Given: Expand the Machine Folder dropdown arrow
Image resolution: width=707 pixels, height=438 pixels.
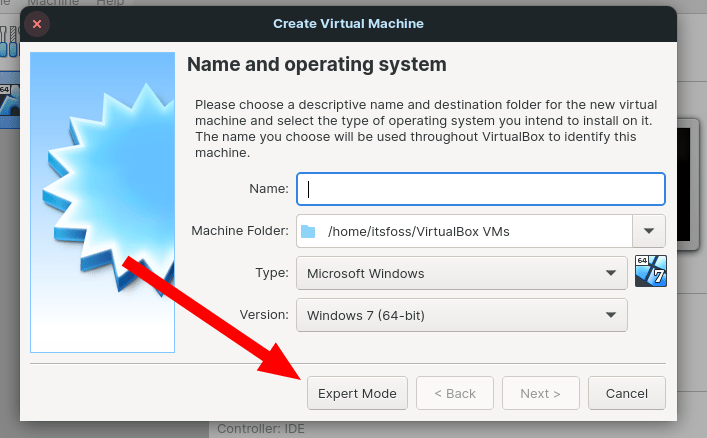Looking at the screenshot, I should click(x=648, y=232).
